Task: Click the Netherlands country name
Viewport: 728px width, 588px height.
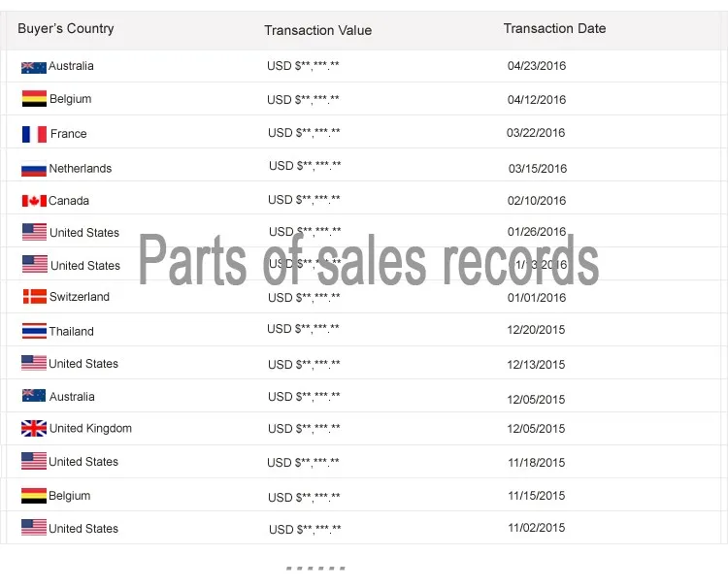Action: 81,169
